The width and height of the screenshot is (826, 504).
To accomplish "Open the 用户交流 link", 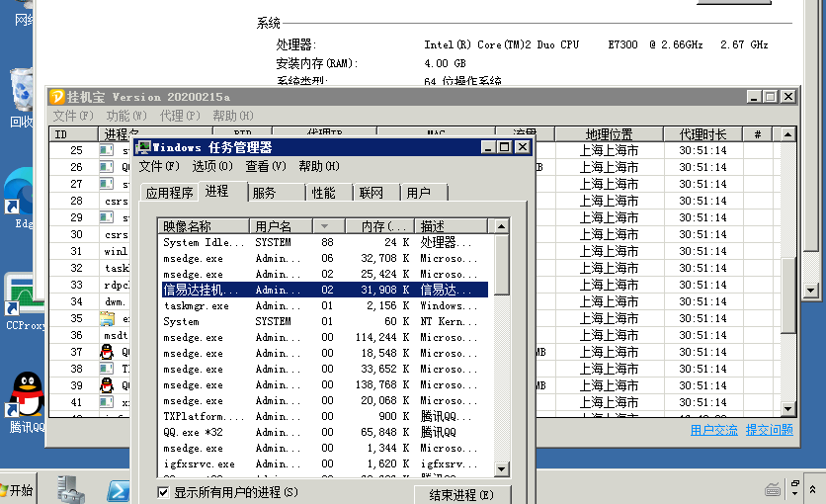I will 713,430.
